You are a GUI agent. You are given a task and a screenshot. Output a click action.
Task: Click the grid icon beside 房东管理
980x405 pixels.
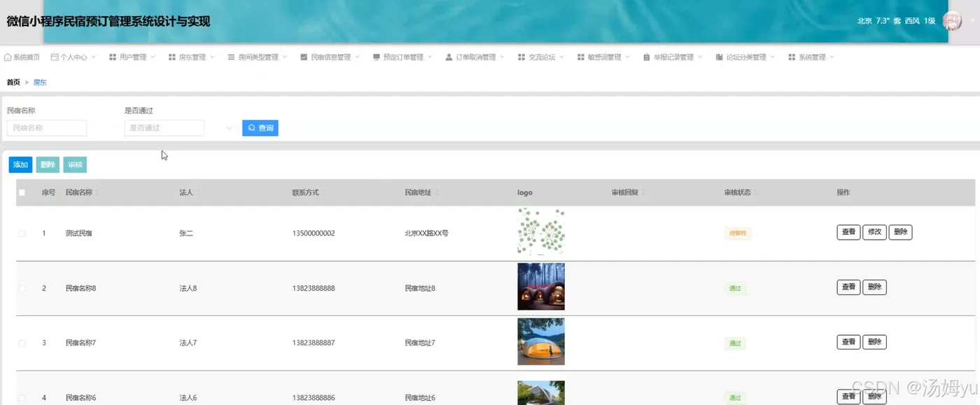(172, 57)
